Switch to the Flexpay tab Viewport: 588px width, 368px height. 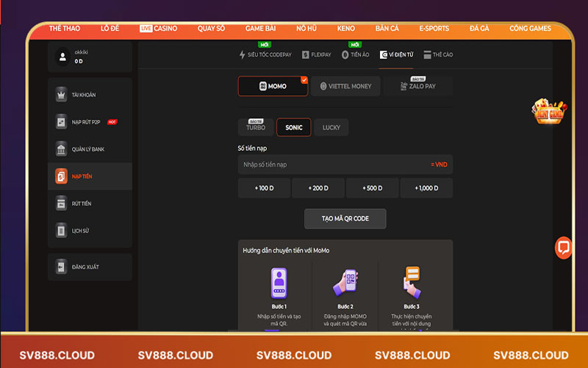(x=317, y=54)
